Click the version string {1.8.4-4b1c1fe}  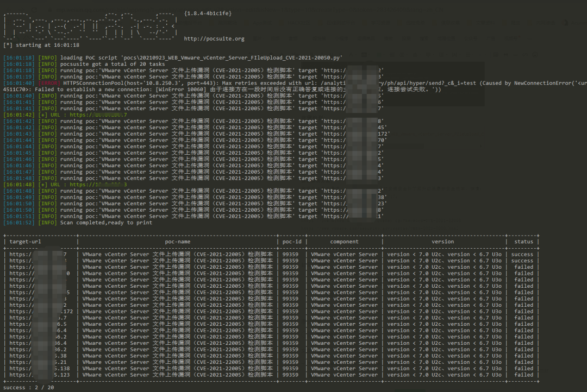[208, 14]
